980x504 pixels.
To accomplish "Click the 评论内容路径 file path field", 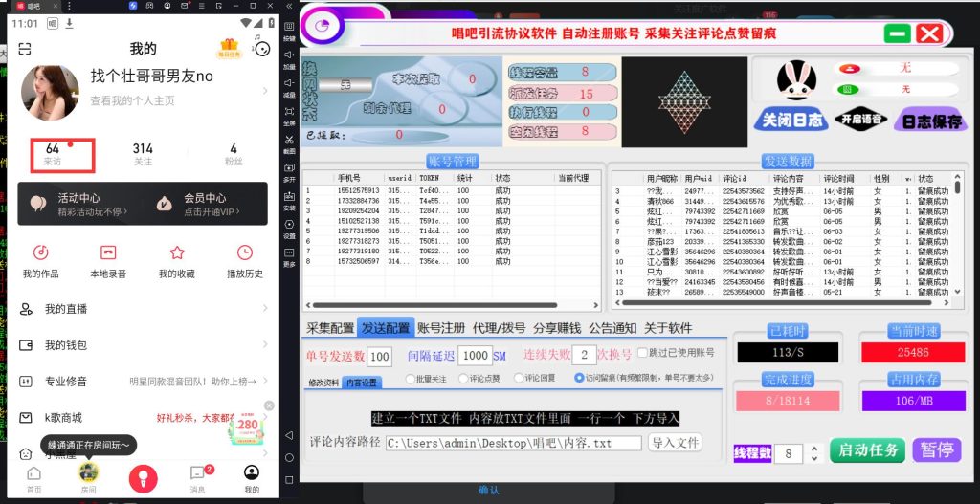I will [x=513, y=443].
